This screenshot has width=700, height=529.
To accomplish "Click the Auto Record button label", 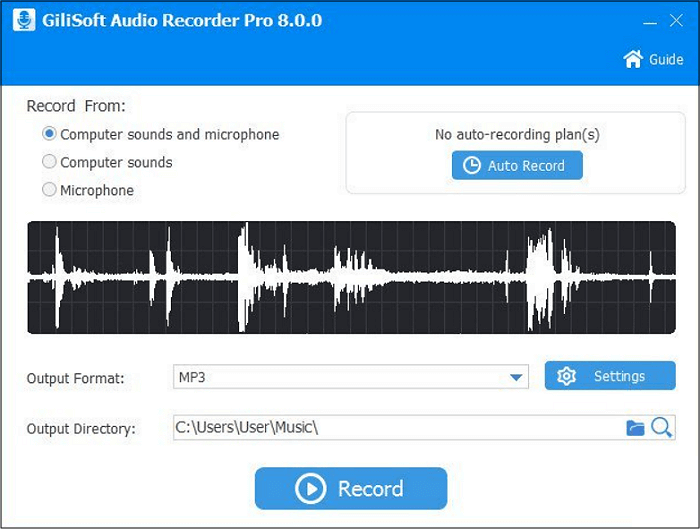I will 526,166.
